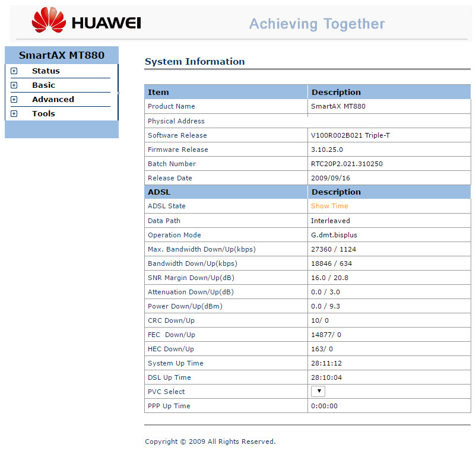
Task: Expand the Advanced menu plus icon
Action: click(x=14, y=99)
